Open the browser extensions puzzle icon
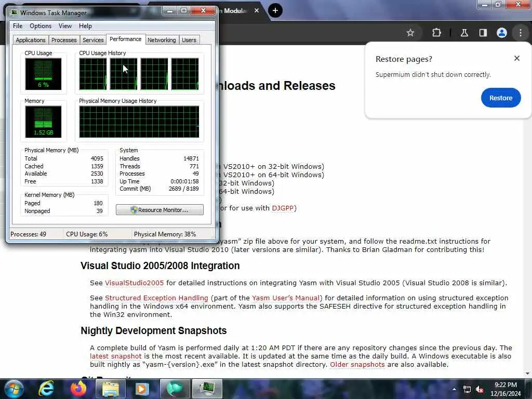 436,33
